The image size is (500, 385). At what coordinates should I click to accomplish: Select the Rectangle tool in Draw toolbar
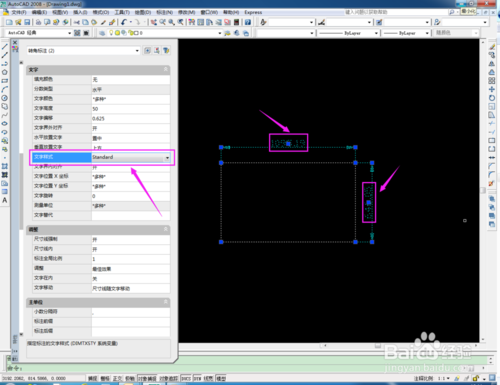[5, 81]
